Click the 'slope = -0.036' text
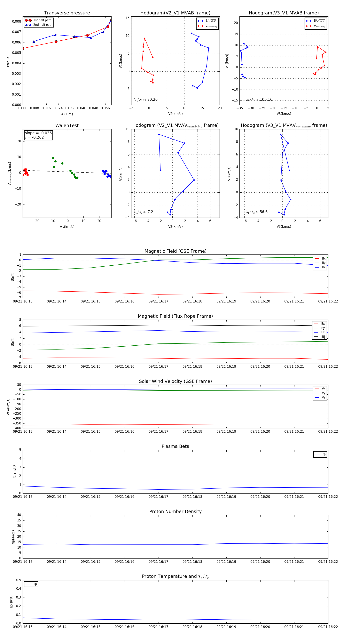 tap(38, 133)
